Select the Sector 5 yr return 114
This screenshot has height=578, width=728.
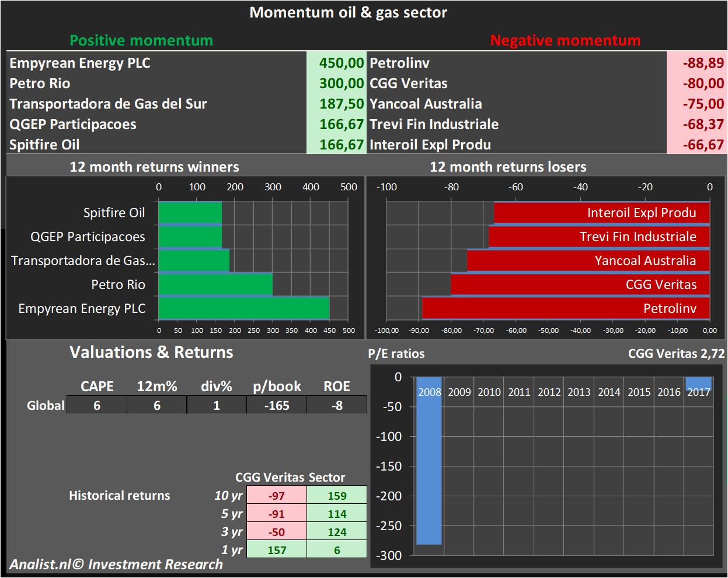pos(337,514)
